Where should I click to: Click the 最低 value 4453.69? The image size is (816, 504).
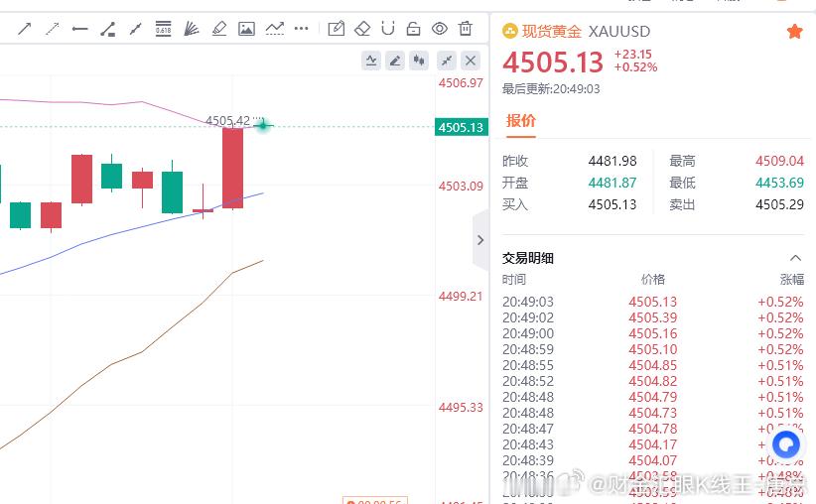[779, 183]
